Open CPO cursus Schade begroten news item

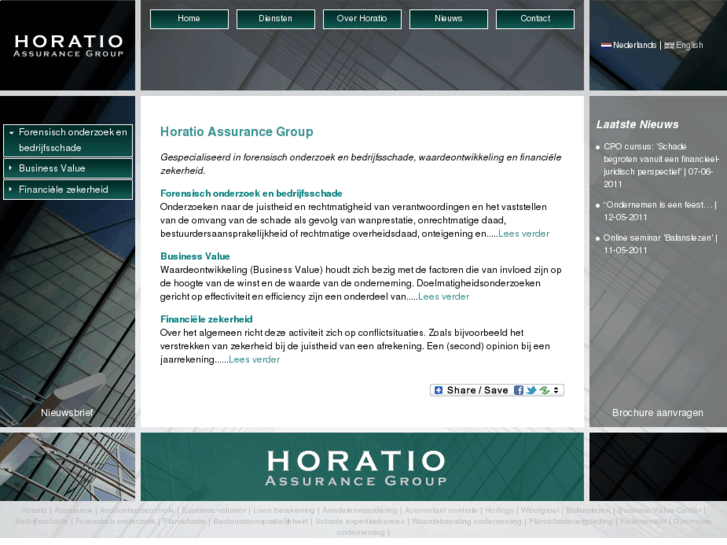click(661, 166)
